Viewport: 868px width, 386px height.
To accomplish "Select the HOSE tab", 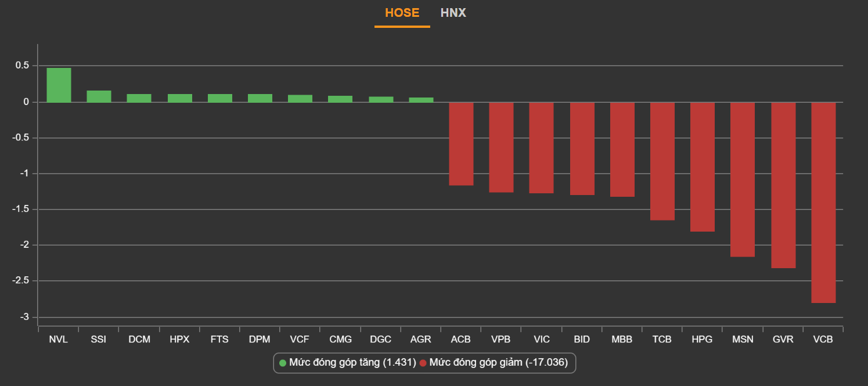I will click(x=402, y=13).
